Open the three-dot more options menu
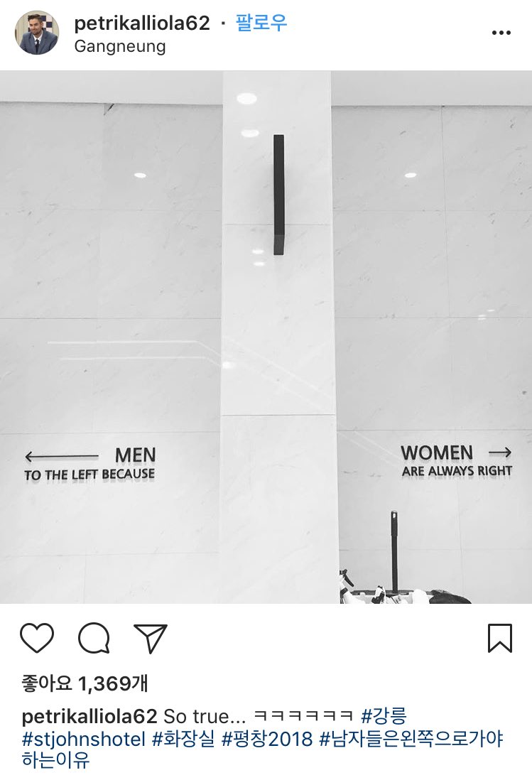This screenshot has width=532, height=780. (x=501, y=33)
